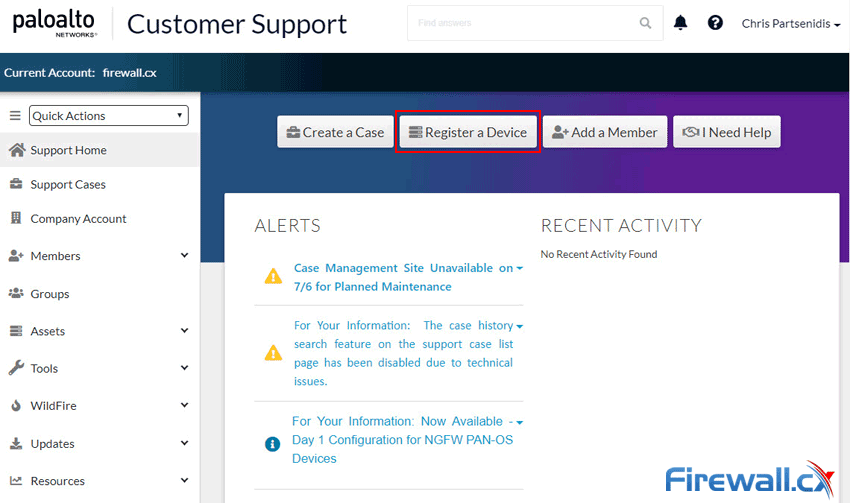Open Day 1 Configuration alert link

(x=402, y=440)
